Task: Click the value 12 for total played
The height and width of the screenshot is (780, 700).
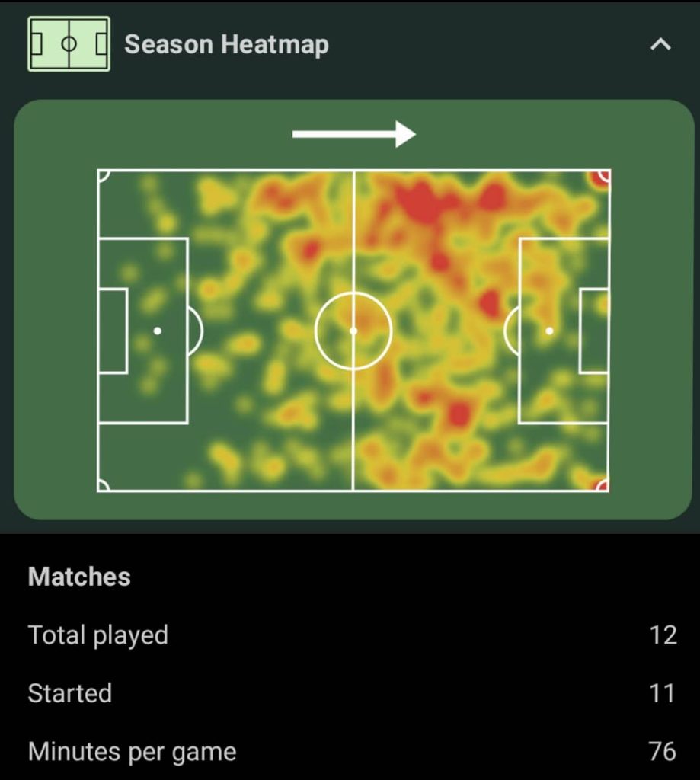Action: (663, 635)
